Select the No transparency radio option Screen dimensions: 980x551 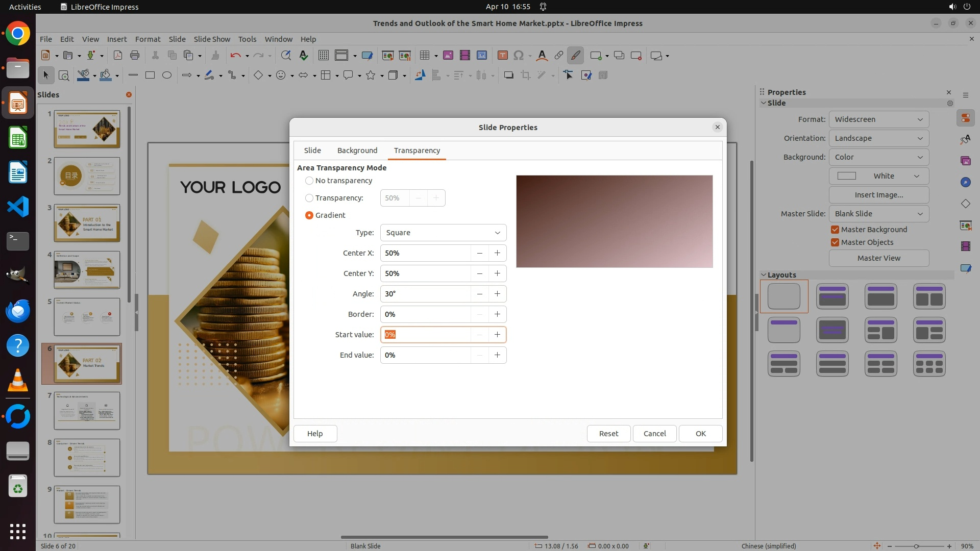pyautogui.click(x=309, y=181)
